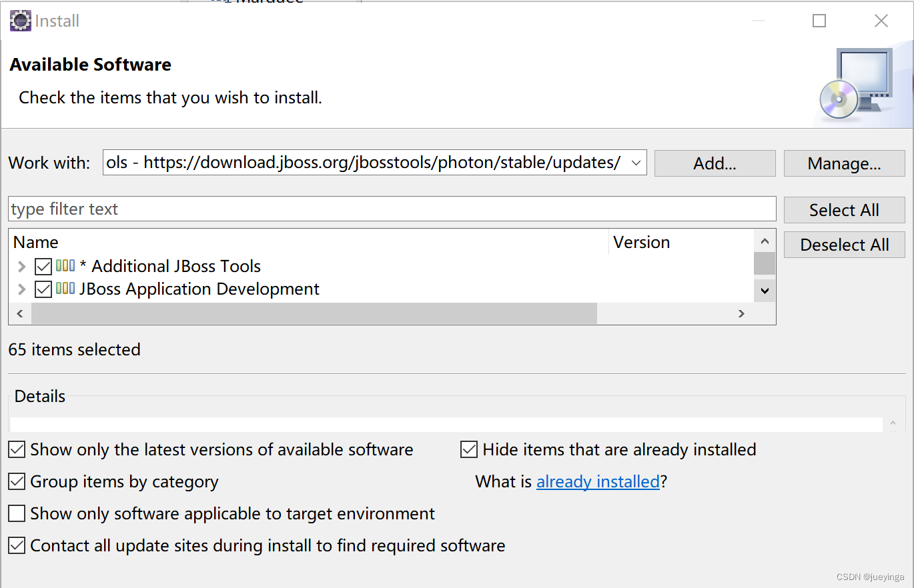Uncheck Group items by category
Viewport: 914px width, 588px height.
tap(17, 481)
